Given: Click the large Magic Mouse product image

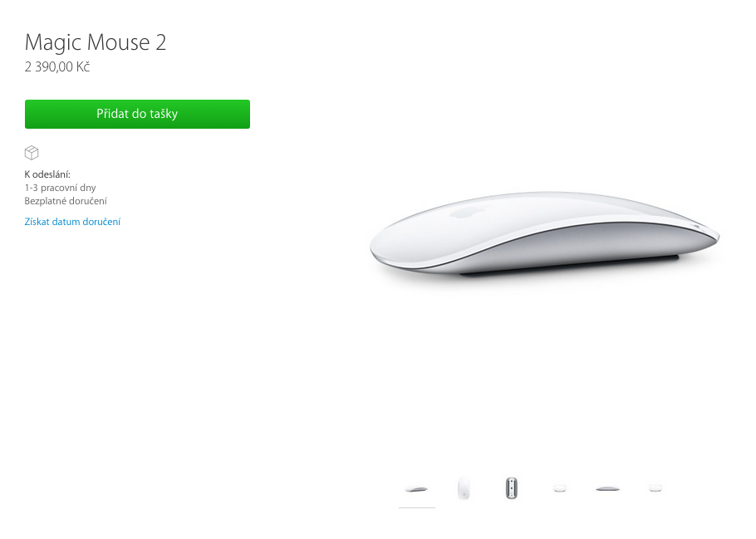Looking at the screenshot, I should click(x=545, y=234).
